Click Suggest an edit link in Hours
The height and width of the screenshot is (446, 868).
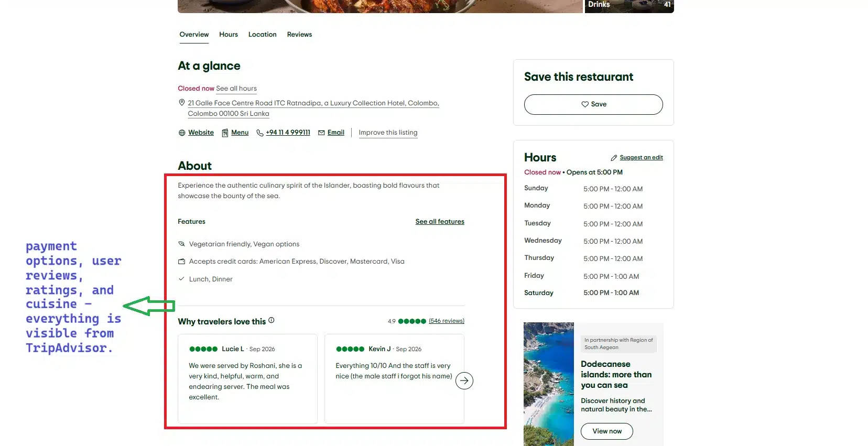[x=641, y=158]
